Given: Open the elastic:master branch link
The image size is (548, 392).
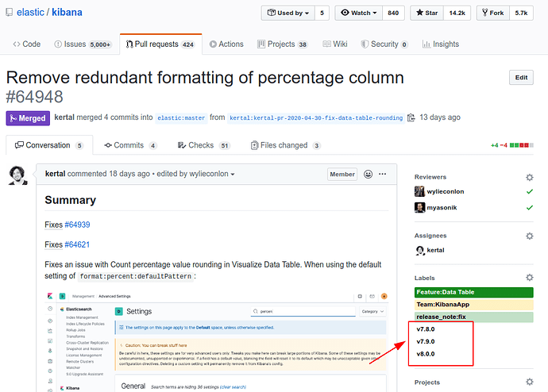Looking at the screenshot, I should click(181, 118).
